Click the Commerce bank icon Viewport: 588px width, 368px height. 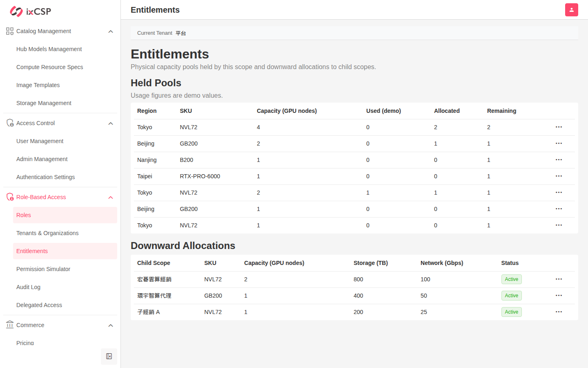[10, 325]
